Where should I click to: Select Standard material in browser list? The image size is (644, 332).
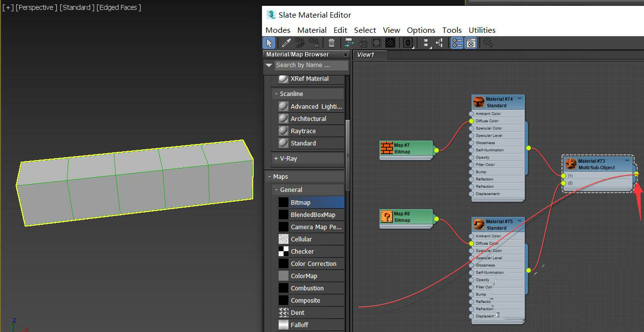pyautogui.click(x=310, y=143)
